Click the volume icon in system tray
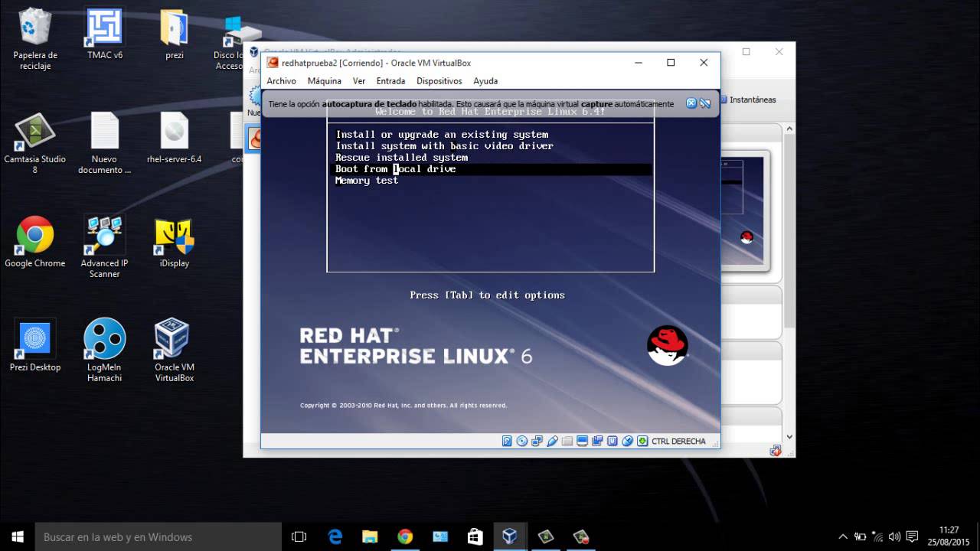 [893, 536]
